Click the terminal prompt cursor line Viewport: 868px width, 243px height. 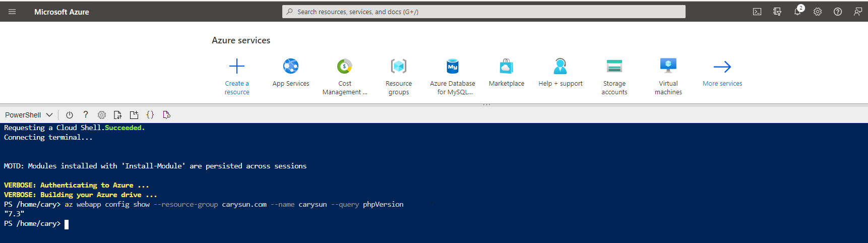click(36, 224)
